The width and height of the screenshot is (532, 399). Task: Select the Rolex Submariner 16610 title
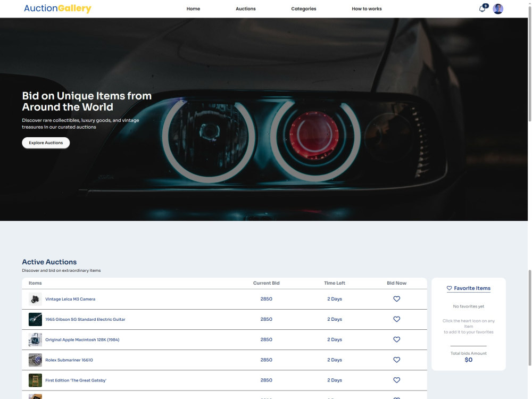tap(69, 360)
